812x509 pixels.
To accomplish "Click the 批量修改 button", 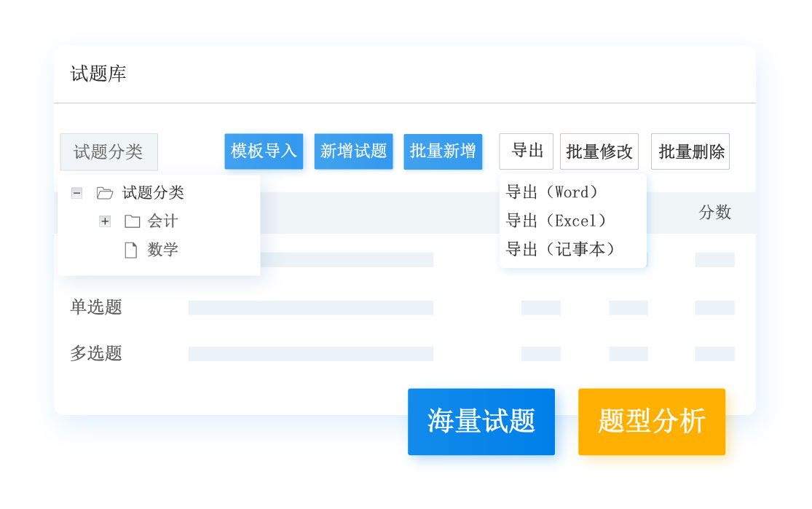I will point(599,151).
